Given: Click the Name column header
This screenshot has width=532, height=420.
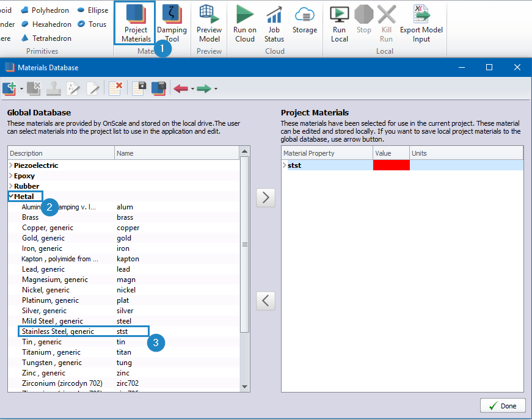Looking at the screenshot, I should click(177, 153).
